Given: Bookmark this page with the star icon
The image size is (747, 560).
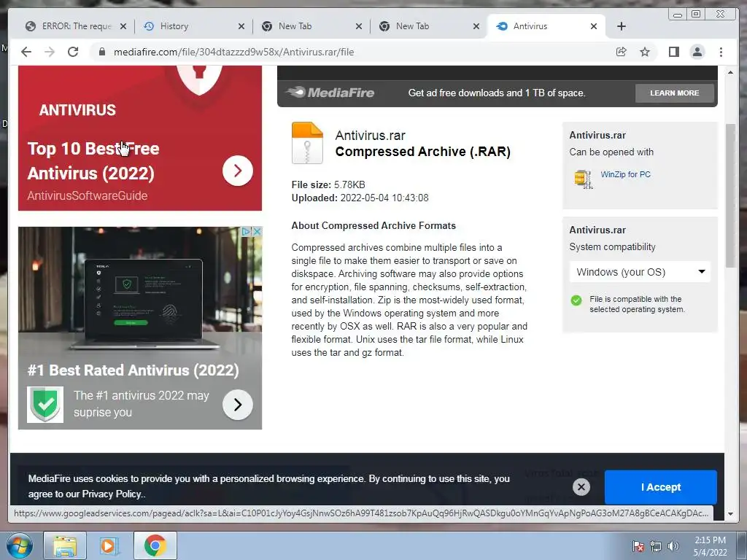Looking at the screenshot, I should tap(645, 52).
